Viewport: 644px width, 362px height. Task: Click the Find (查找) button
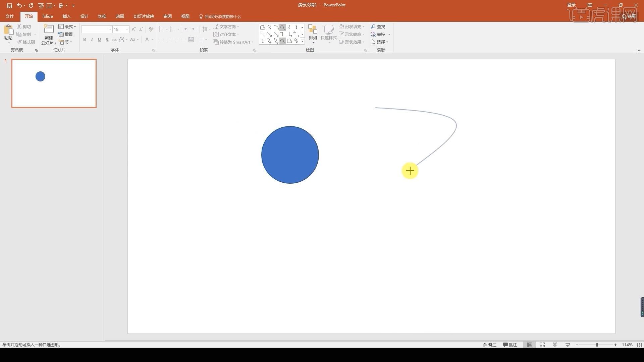[x=378, y=26]
